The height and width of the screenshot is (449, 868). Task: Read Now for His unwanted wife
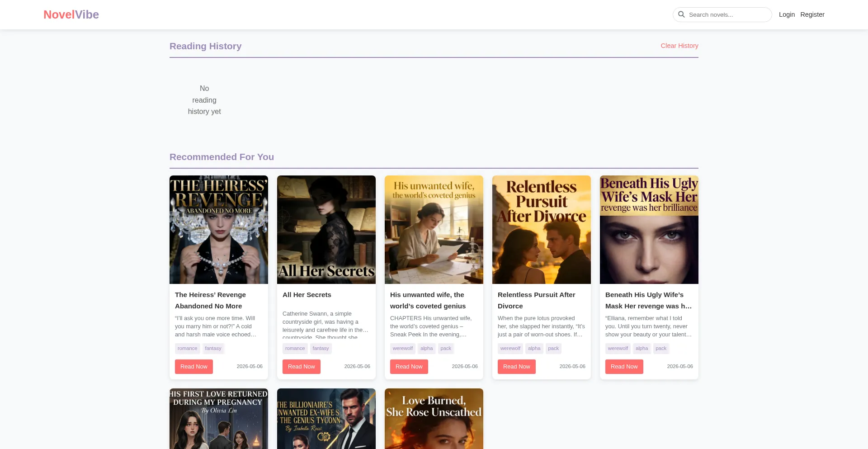pyautogui.click(x=409, y=367)
